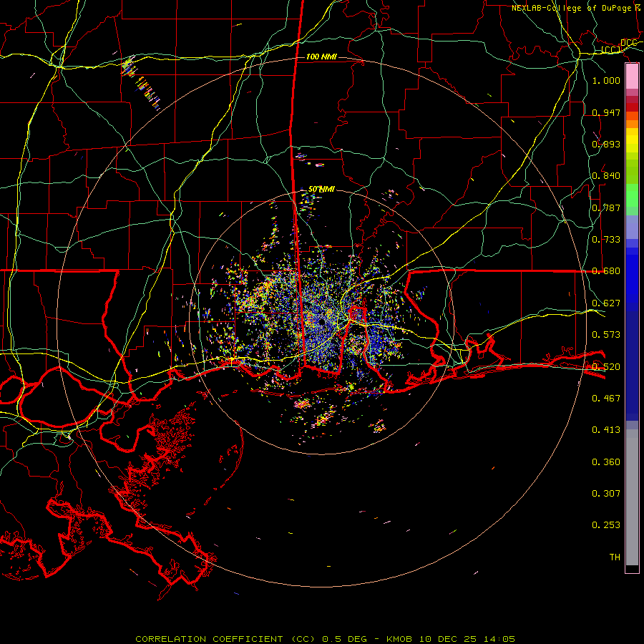The height and width of the screenshot is (644, 644).
Task: Click the 0.573 scale value
Action: pos(606,335)
